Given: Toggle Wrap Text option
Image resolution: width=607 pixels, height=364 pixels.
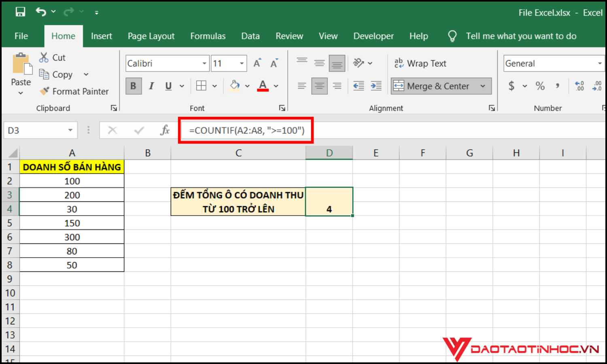Looking at the screenshot, I should (420, 63).
